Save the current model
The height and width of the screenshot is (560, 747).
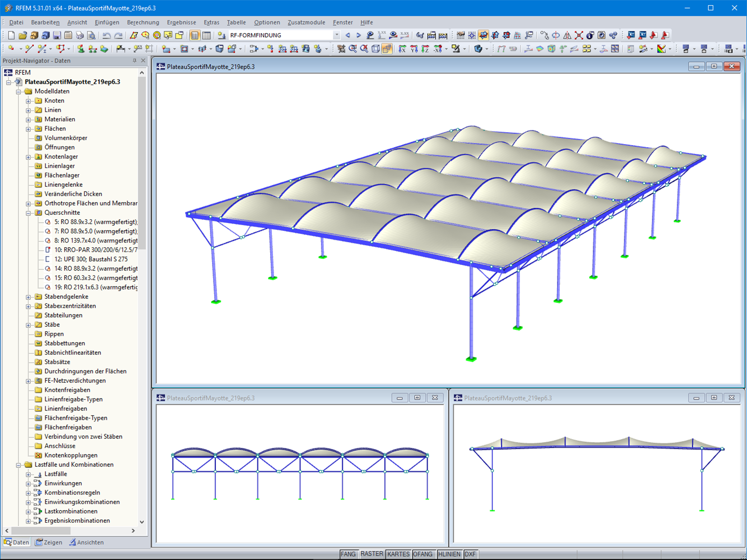tap(56, 35)
